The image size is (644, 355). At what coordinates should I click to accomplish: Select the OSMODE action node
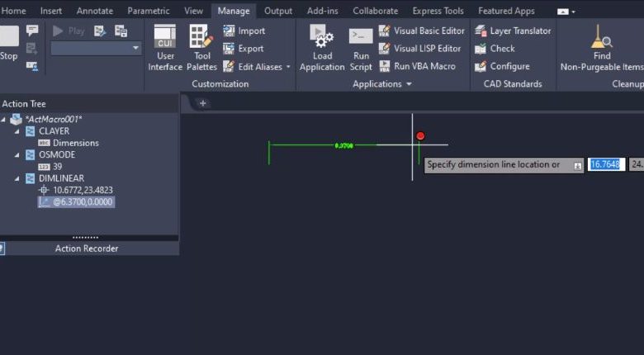(x=57, y=155)
